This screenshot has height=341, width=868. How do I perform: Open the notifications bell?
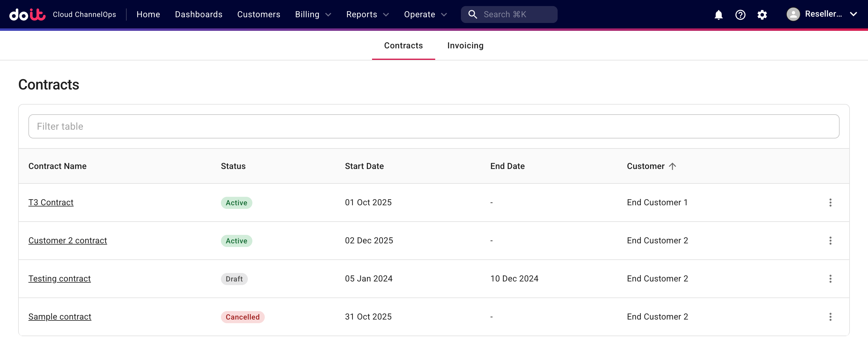718,15
